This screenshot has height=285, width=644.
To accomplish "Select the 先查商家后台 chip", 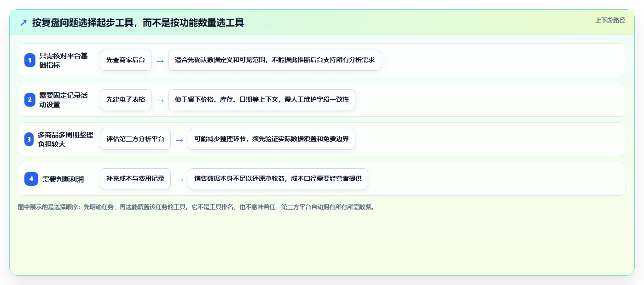I will [x=126, y=60].
